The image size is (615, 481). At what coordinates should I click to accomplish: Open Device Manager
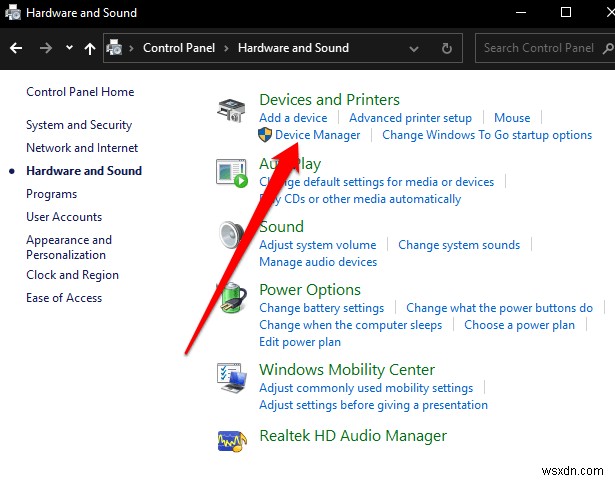click(x=317, y=135)
